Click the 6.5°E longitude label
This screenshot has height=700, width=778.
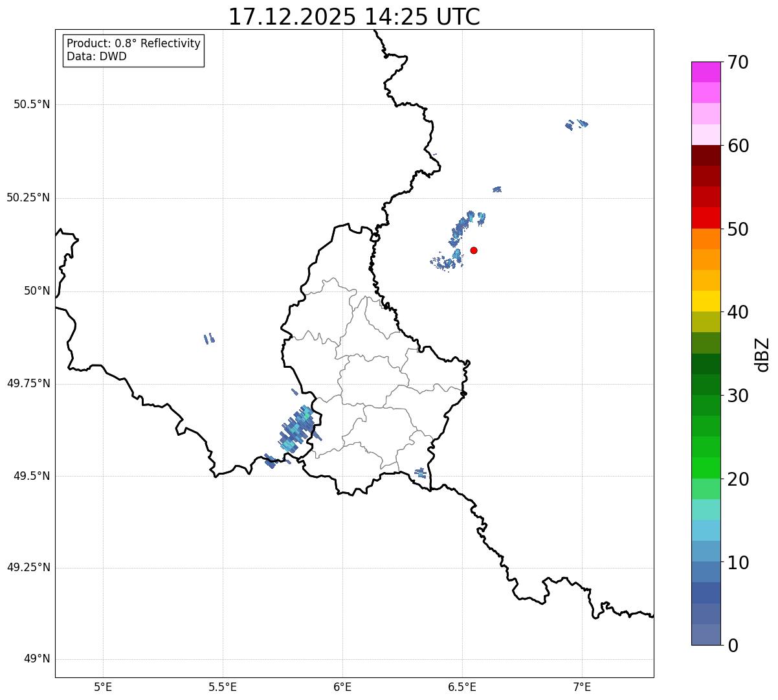coord(462,686)
